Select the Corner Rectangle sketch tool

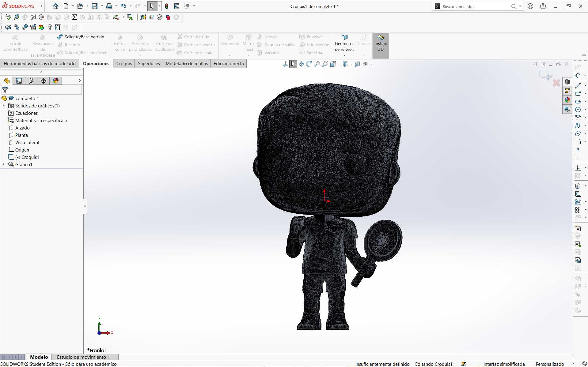578,93
